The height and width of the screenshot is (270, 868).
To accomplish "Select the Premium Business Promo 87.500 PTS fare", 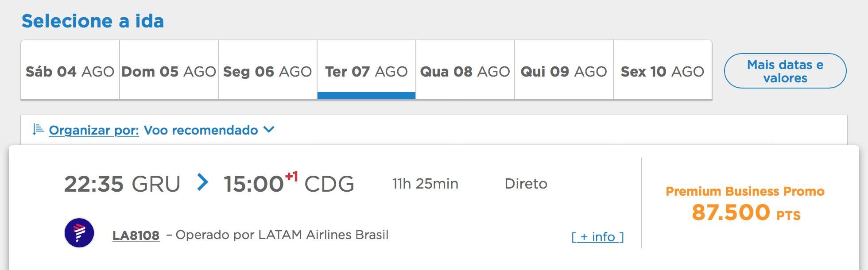I will [x=745, y=204].
